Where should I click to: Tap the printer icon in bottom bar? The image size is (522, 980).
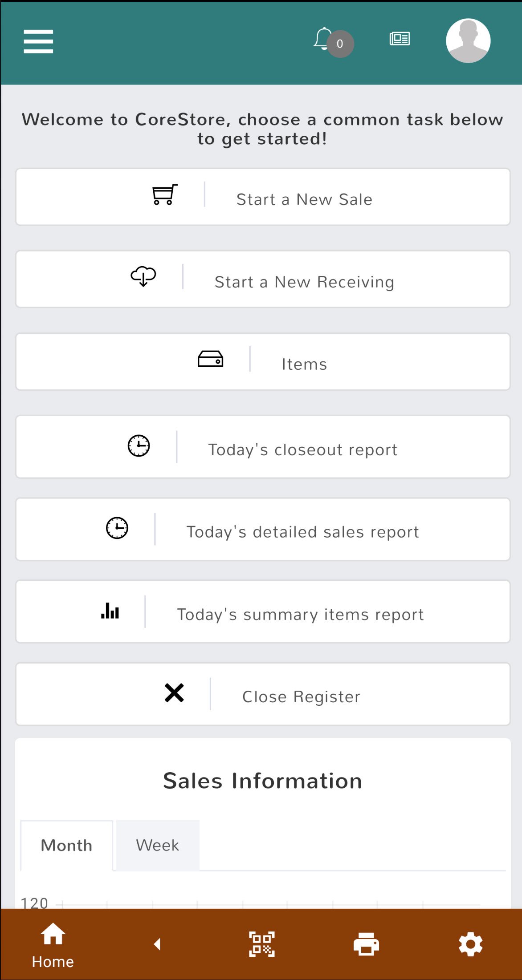pos(366,944)
